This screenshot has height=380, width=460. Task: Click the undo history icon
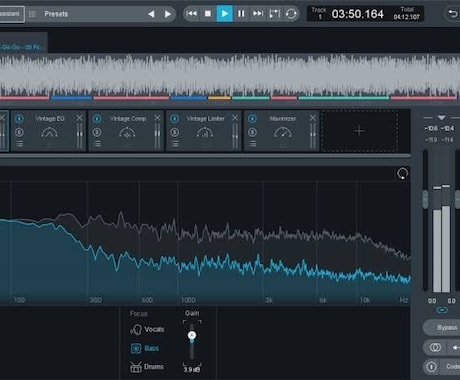[x=452, y=14]
